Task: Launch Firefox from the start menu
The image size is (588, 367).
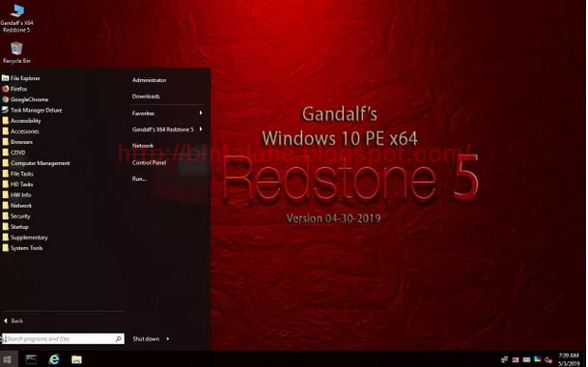Action: pos(15,89)
